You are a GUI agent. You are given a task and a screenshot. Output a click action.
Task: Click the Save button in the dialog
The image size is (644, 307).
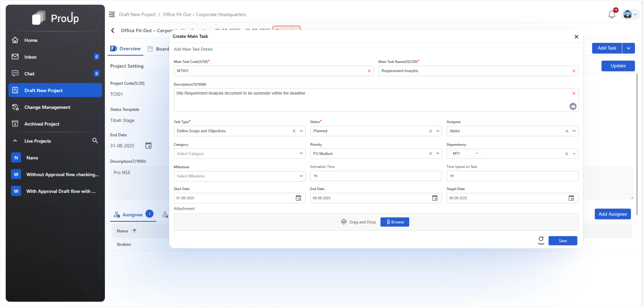[563, 241]
